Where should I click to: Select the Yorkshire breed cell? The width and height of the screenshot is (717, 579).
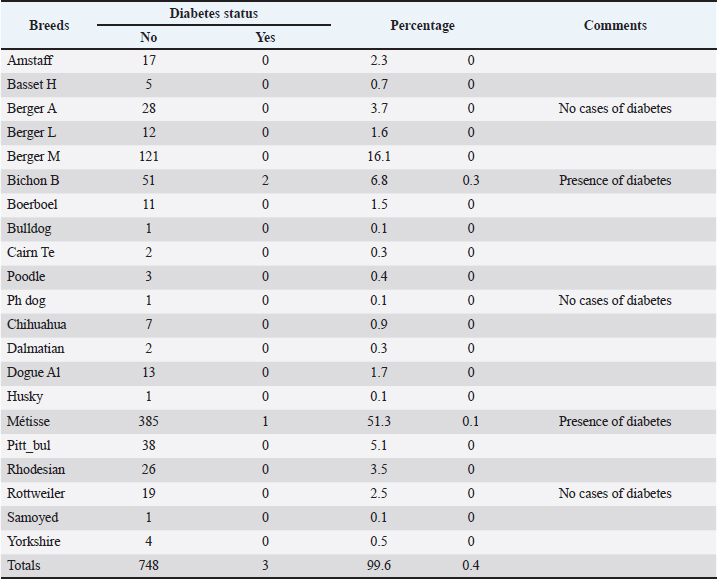[33, 541]
